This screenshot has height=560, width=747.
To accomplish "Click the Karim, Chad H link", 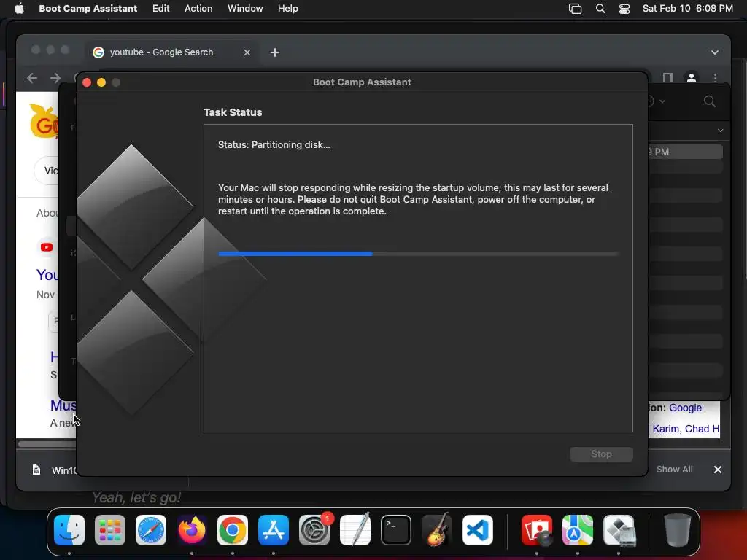I will pyautogui.click(x=686, y=429).
